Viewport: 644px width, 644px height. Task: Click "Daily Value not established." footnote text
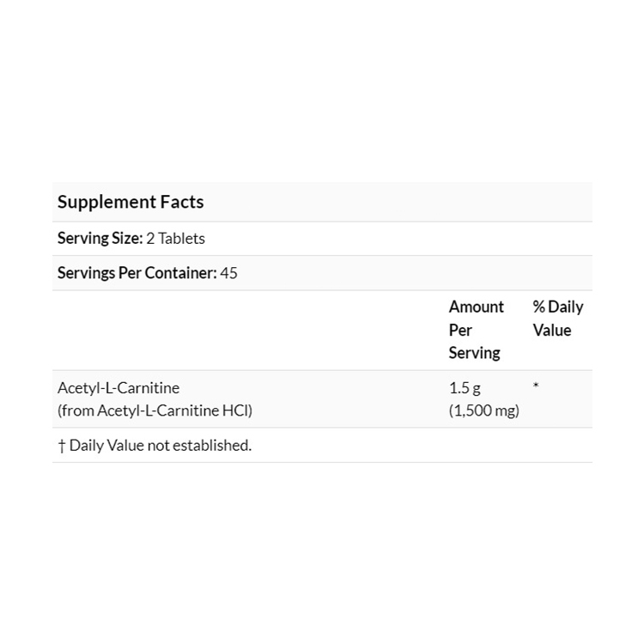[x=161, y=445]
